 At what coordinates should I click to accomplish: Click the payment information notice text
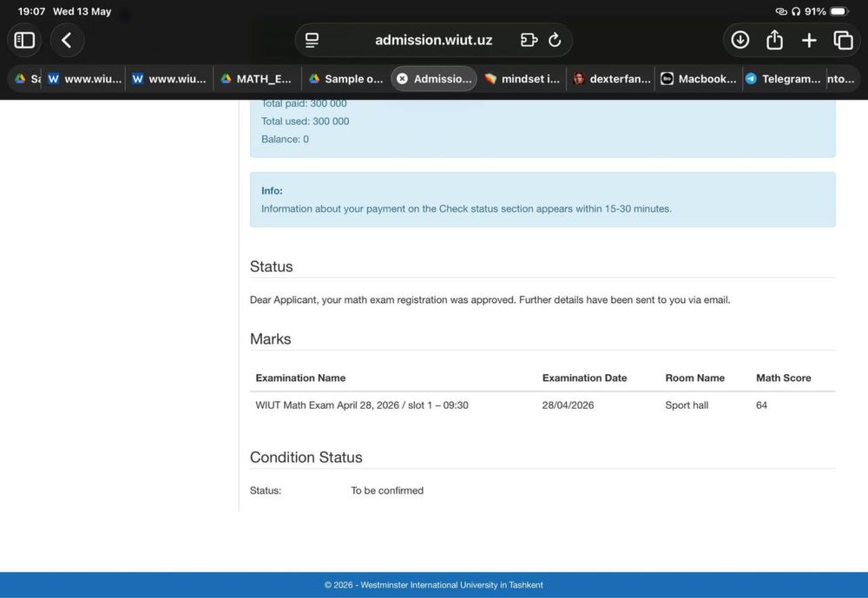click(x=466, y=209)
